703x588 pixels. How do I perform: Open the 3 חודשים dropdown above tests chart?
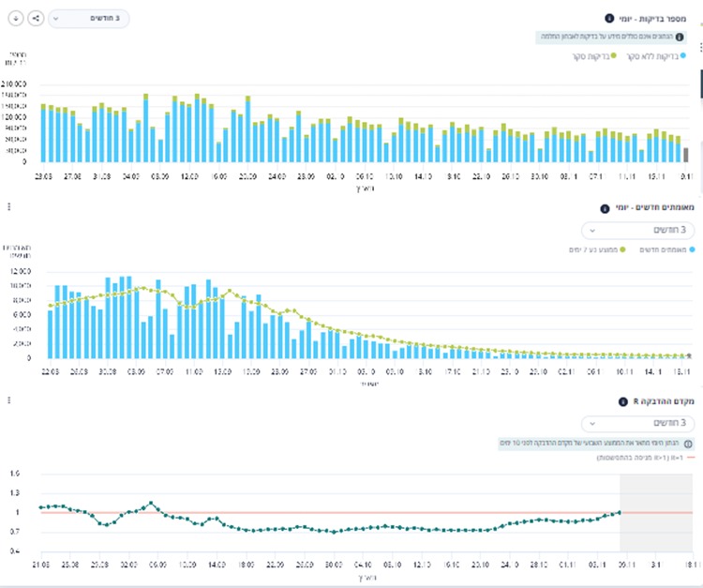coord(89,19)
